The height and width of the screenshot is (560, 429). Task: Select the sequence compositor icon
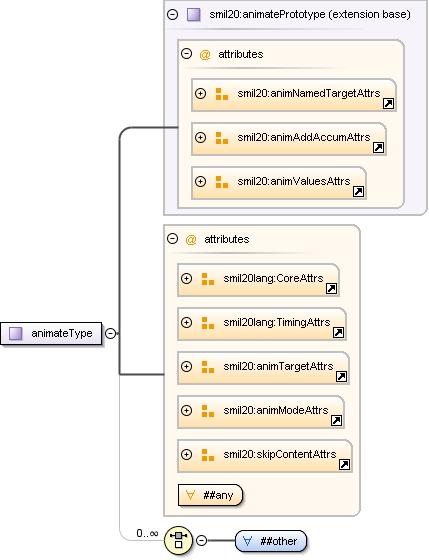tap(179, 540)
